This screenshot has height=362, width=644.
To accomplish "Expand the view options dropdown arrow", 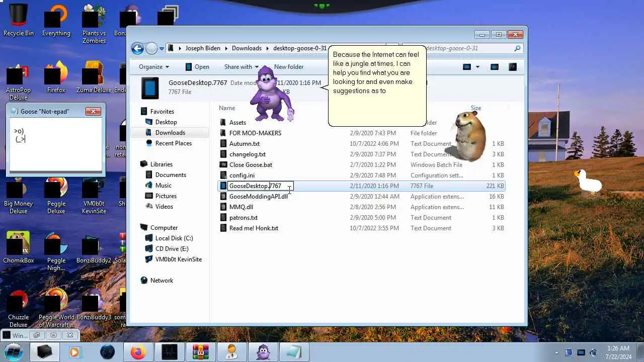I will [477, 67].
